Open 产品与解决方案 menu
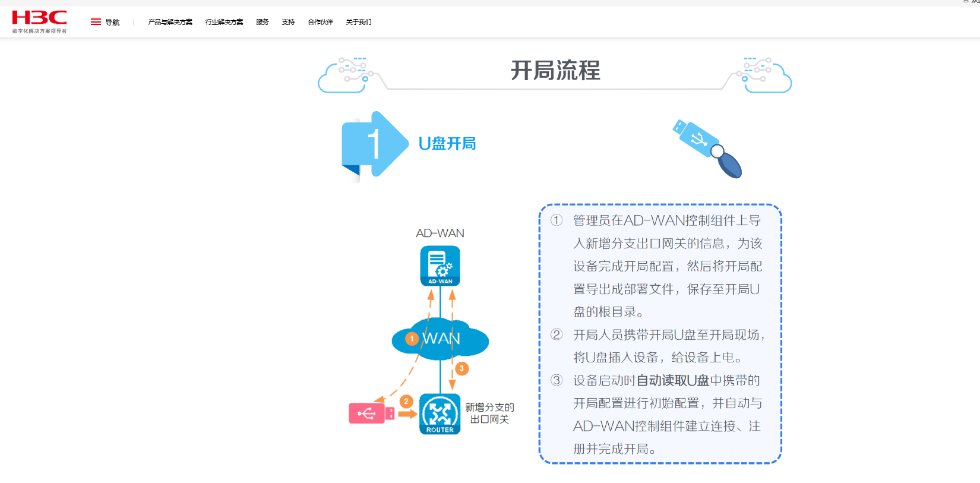 (170, 22)
